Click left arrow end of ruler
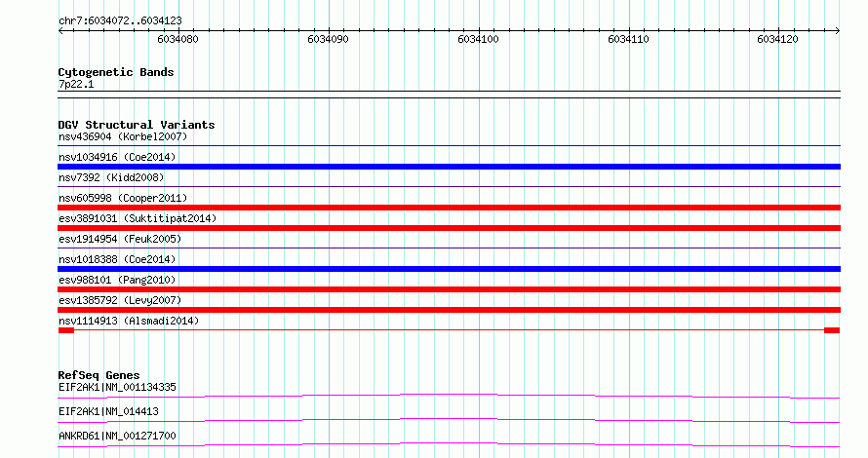This screenshot has height=458, width=868. click(60, 31)
